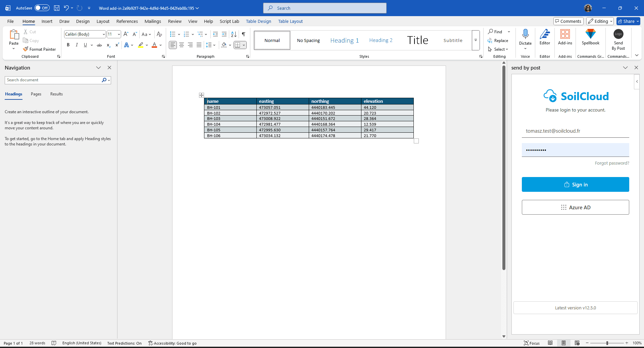Open the Script Lab tab
Image resolution: width=644 pixels, height=348 pixels.
230,21
